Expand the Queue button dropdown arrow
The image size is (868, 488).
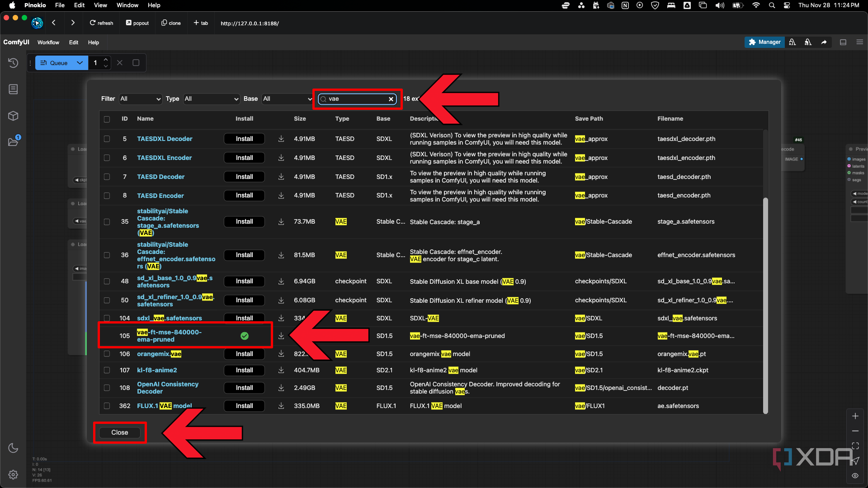tap(80, 63)
